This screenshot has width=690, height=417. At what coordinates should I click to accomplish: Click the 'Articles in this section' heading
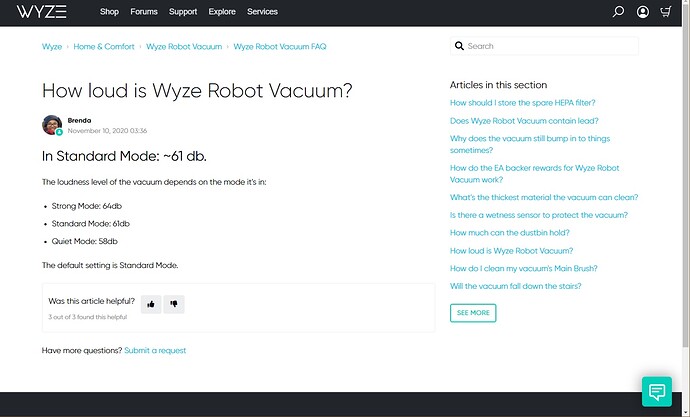[498, 85]
